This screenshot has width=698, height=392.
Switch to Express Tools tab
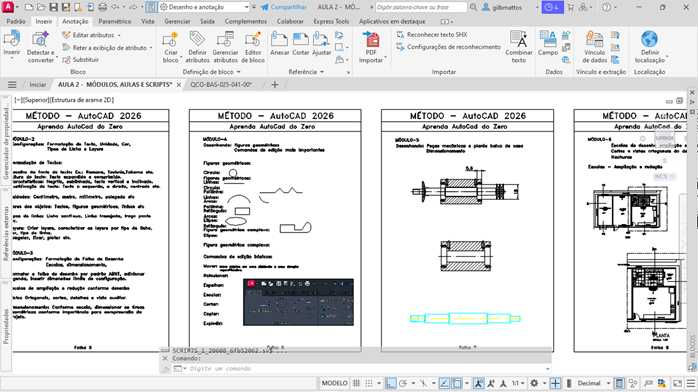click(331, 21)
